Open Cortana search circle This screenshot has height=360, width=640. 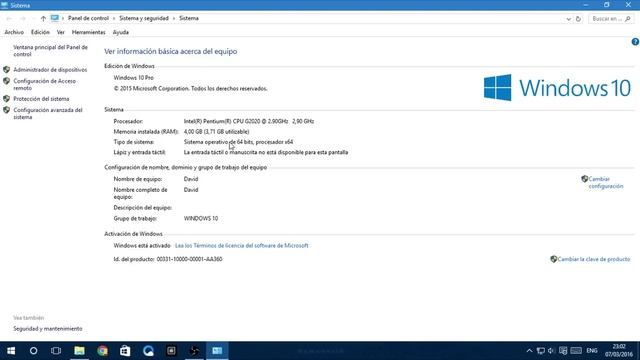[x=33, y=351]
